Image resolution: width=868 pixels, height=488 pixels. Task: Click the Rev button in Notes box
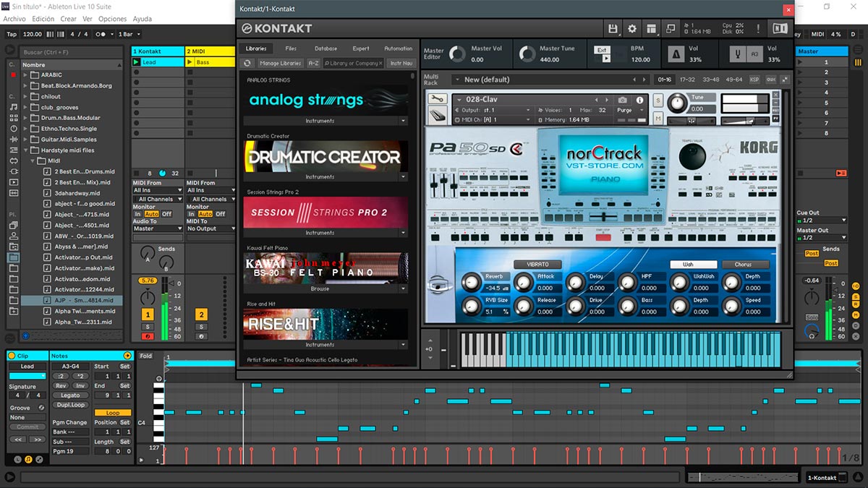pyautogui.click(x=61, y=386)
